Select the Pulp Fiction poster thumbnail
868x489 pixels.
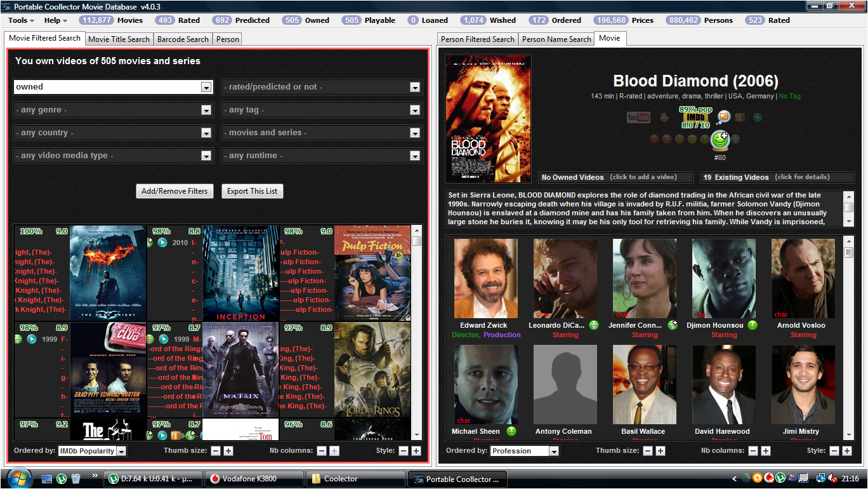pos(372,273)
